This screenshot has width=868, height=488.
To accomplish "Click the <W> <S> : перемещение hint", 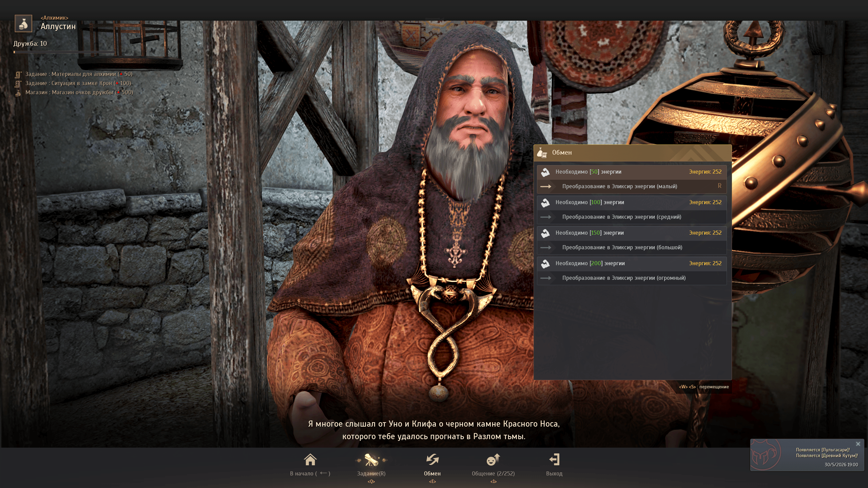I will click(x=704, y=387).
